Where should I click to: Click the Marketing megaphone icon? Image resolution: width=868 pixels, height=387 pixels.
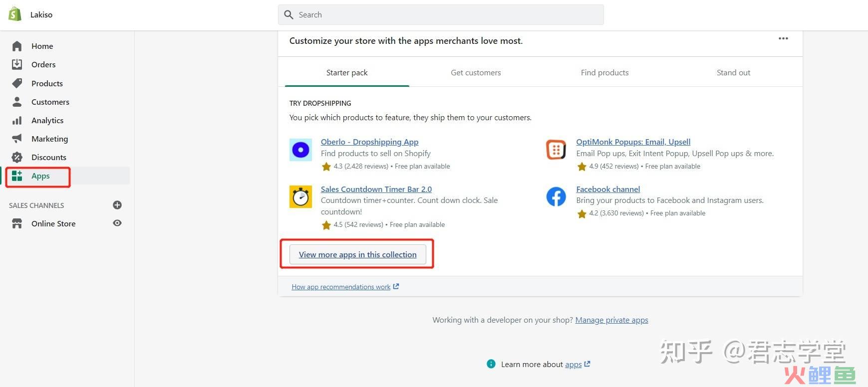(x=17, y=139)
